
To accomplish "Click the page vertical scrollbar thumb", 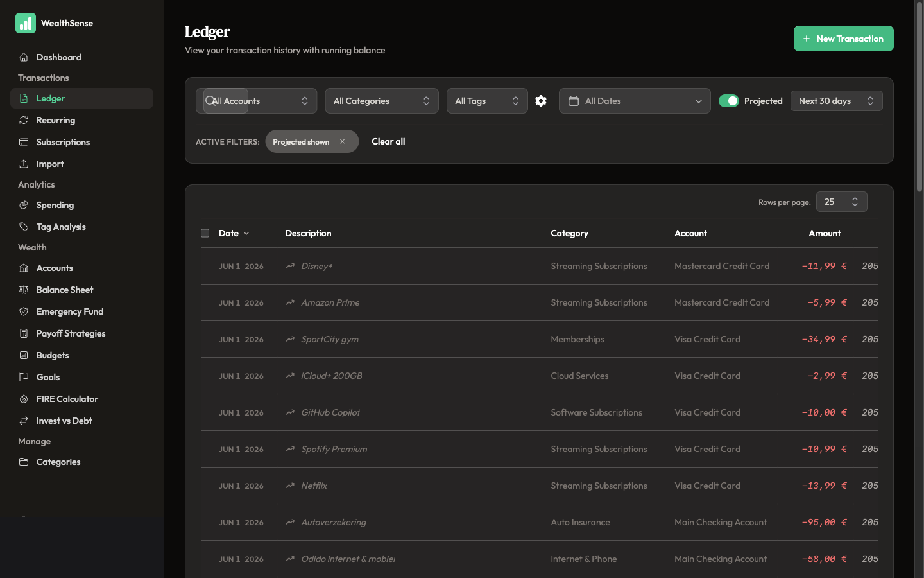I will pos(919,96).
